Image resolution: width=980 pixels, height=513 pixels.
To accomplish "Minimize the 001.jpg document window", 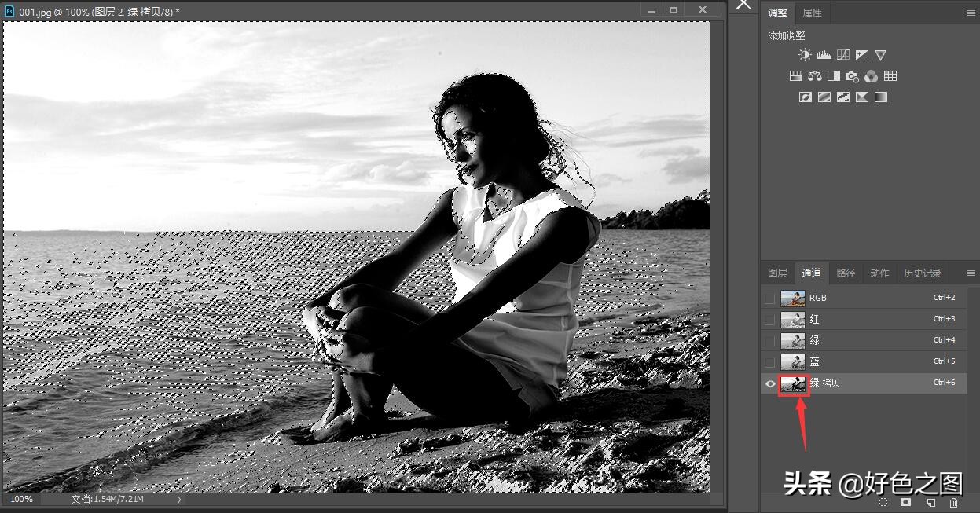I will (x=651, y=10).
